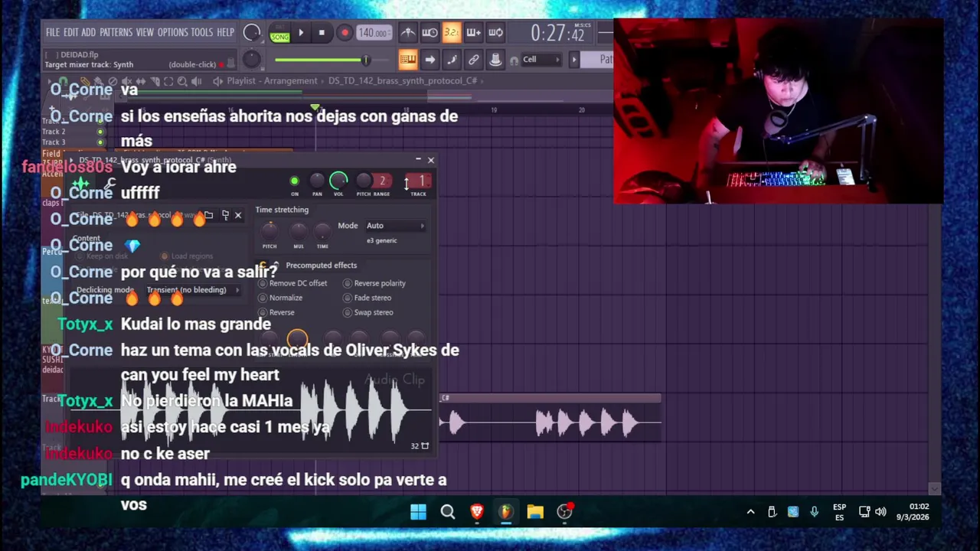The image size is (980, 551).
Task: Open the TOOLS menu
Action: [x=202, y=33]
